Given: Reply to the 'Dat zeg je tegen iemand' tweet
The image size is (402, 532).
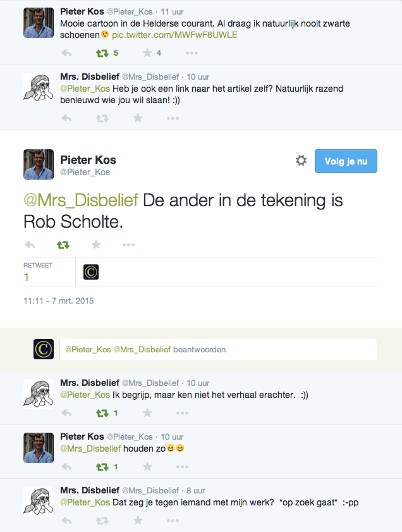Looking at the screenshot, I should [66, 521].
